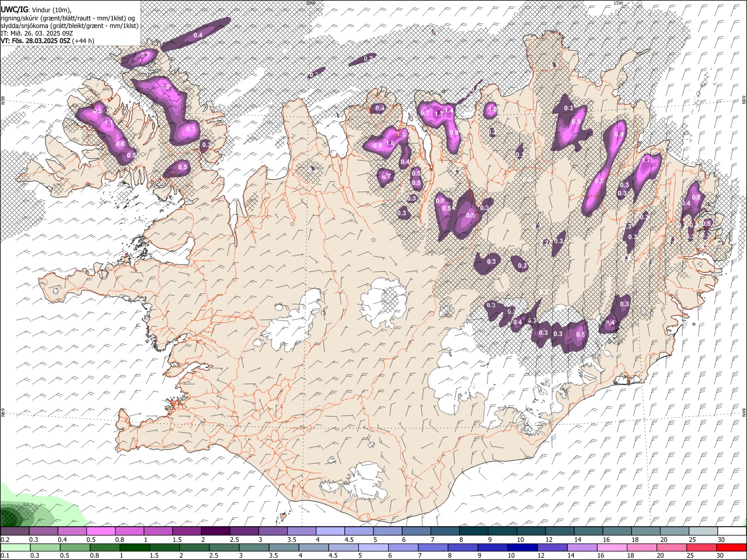This screenshot has height=560, width=747.
Task: Select the '(+44 h)' forecast offset text
Action: coord(83,41)
